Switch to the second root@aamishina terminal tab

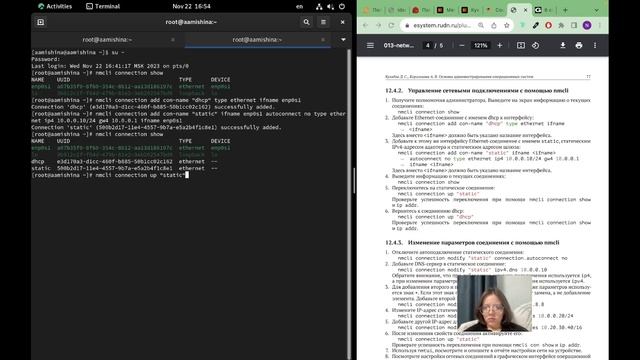pyautogui.click(x=257, y=40)
